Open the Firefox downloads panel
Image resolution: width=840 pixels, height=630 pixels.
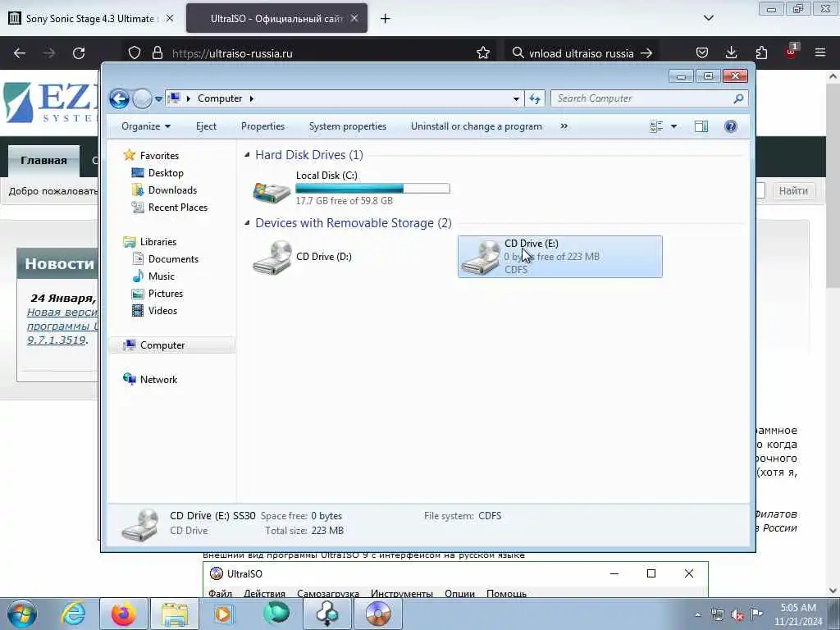[x=731, y=53]
